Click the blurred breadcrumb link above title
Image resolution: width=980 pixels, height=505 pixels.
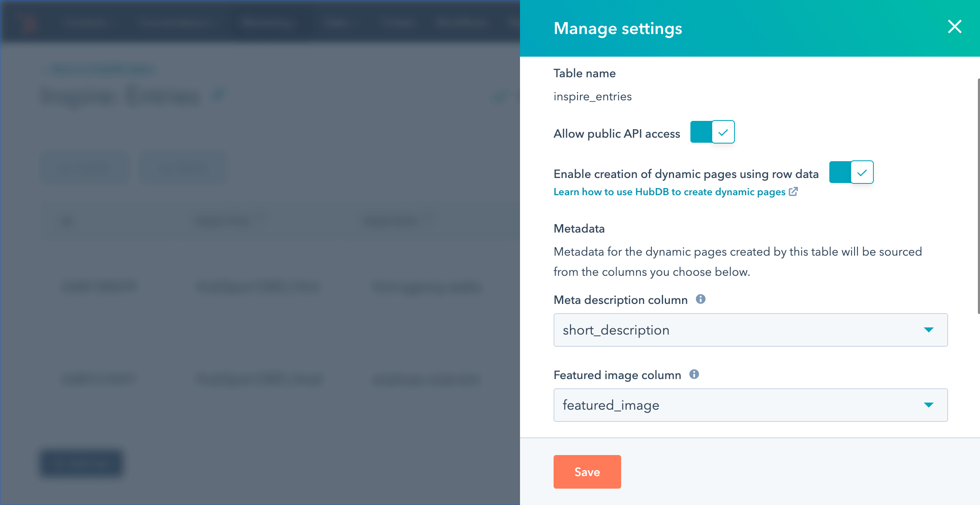click(101, 69)
